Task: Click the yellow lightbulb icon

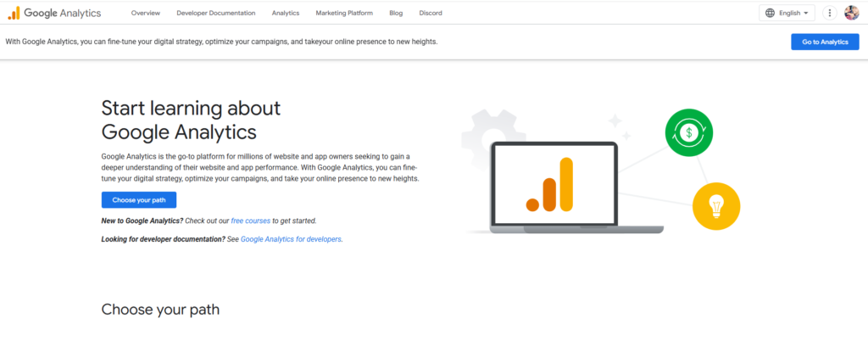Action: click(716, 205)
